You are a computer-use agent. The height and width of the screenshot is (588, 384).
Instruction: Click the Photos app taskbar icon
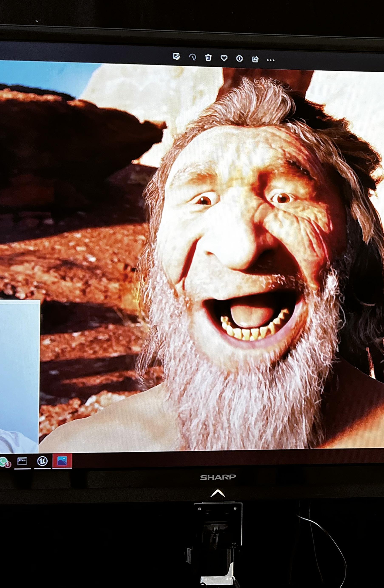coord(62,461)
